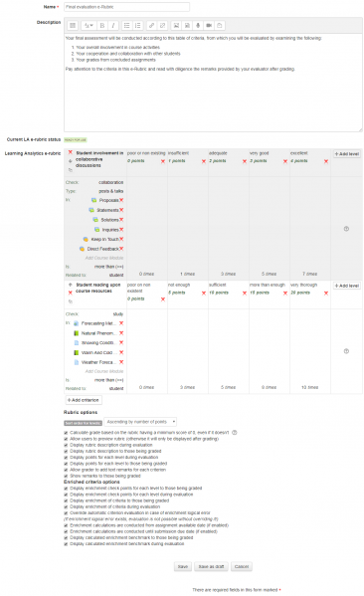Toggle 'Display calculated enrichment benchmark during evaluation' checkbox
Image resolution: width=364 pixels, height=596 pixels.
tap(66, 544)
